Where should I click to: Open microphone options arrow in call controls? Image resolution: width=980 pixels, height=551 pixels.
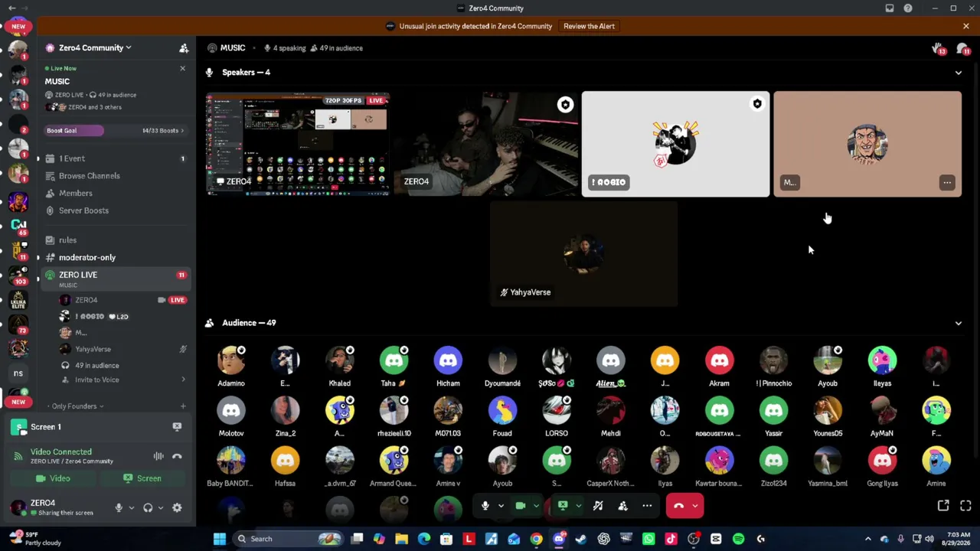tap(501, 506)
